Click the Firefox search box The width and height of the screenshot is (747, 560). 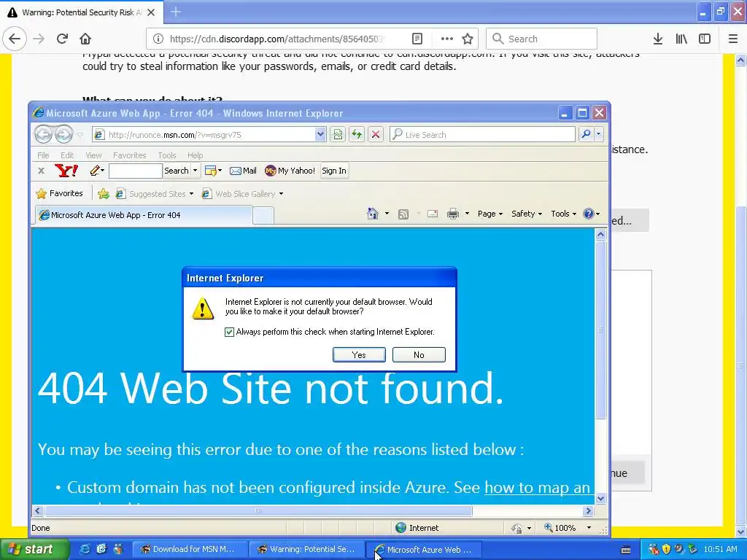pyautogui.click(x=541, y=39)
